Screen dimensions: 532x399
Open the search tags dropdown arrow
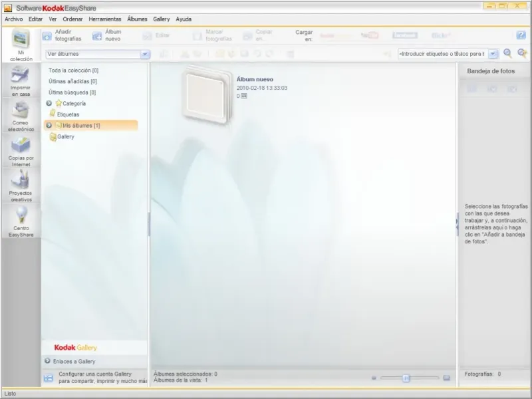pos(493,54)
